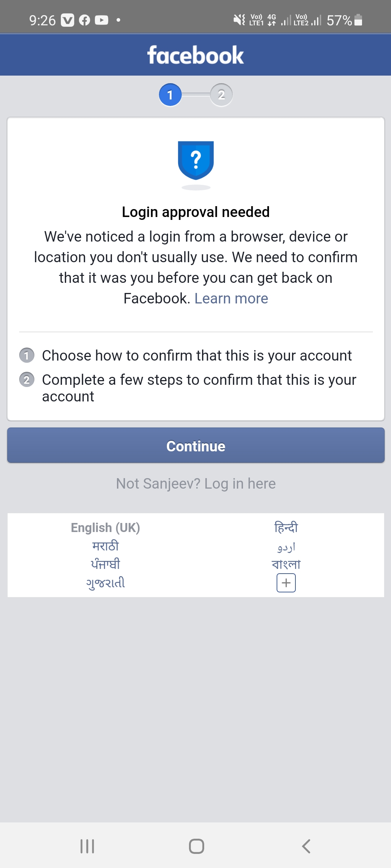The width and height of the screenshot is (391, 868).
Task: Tap the progress line between steps 1 and 2
Action: 196,94
